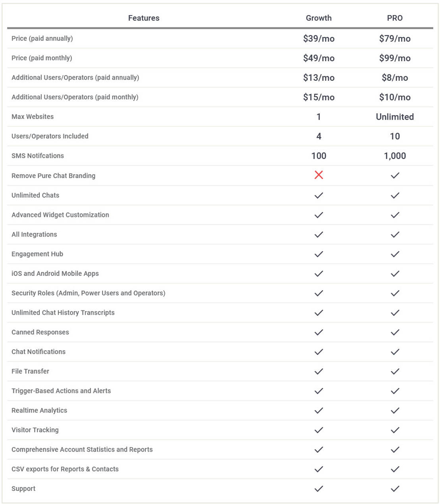Click the Features column header
This screenshot has width=440, height=504.
144,18
